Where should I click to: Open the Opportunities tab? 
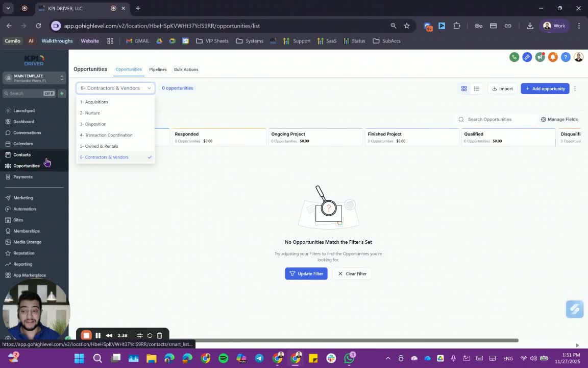[129, 70]
